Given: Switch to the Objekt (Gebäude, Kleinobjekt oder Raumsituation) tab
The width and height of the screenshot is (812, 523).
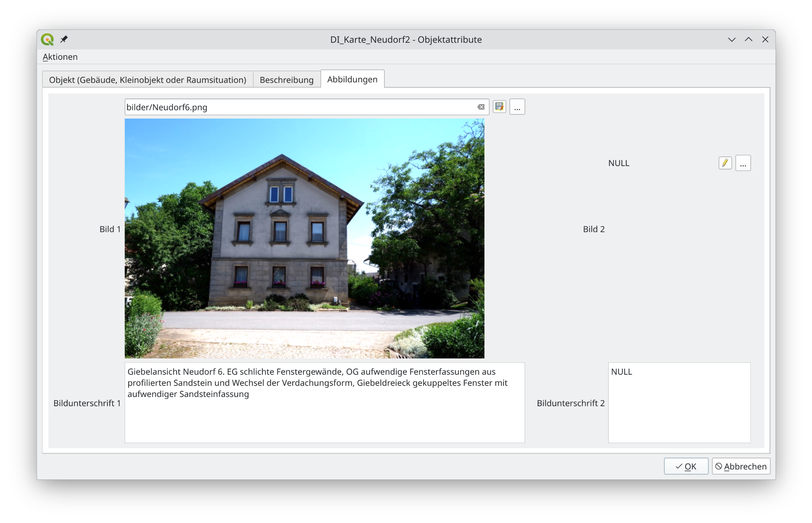Looking at the screenshot, I should [148, 80].
